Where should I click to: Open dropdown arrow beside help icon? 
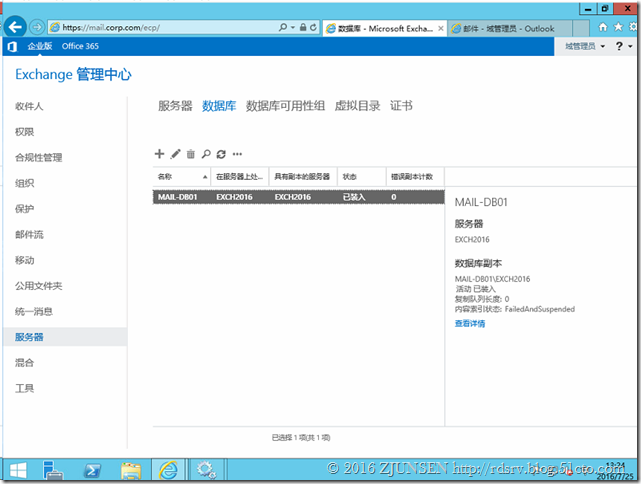coord(630,47)
